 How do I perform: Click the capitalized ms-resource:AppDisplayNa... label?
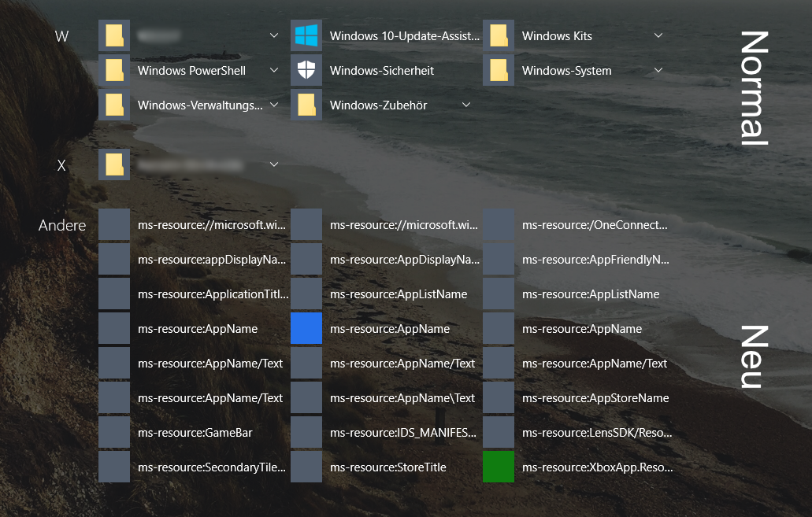pos(405,259)
